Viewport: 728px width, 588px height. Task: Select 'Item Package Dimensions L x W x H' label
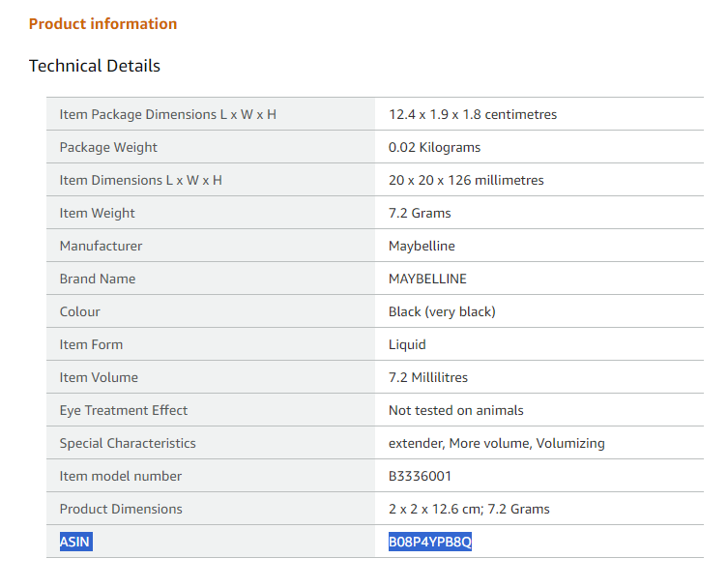coord(167,114)
